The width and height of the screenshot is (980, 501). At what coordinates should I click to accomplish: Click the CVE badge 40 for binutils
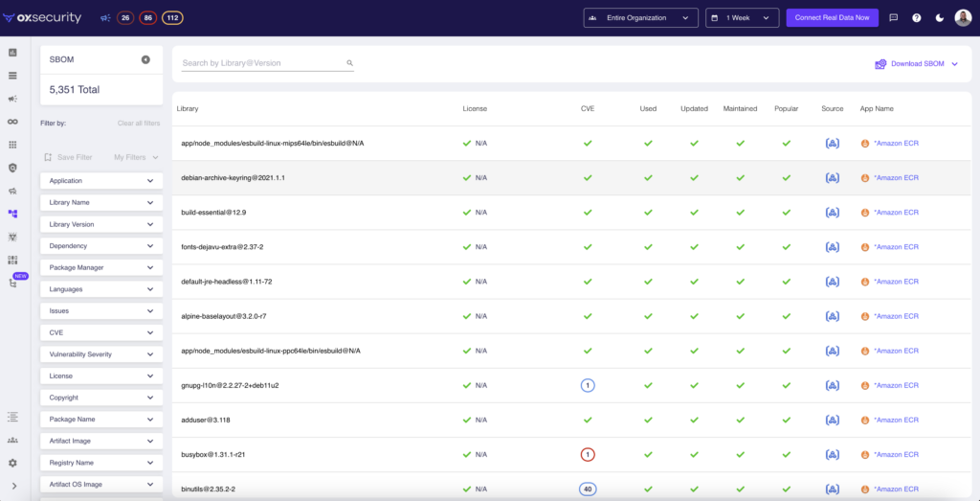tap(588, 490)
